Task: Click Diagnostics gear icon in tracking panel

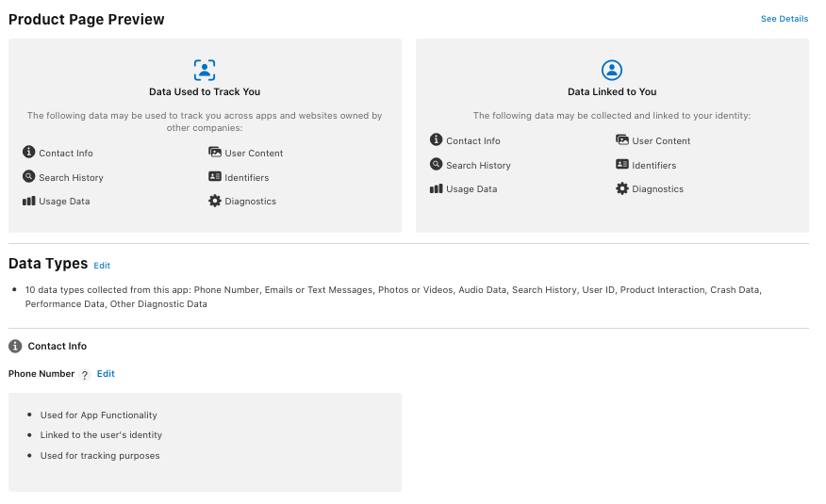Action: pyautogui.click(x=215, y=201)
